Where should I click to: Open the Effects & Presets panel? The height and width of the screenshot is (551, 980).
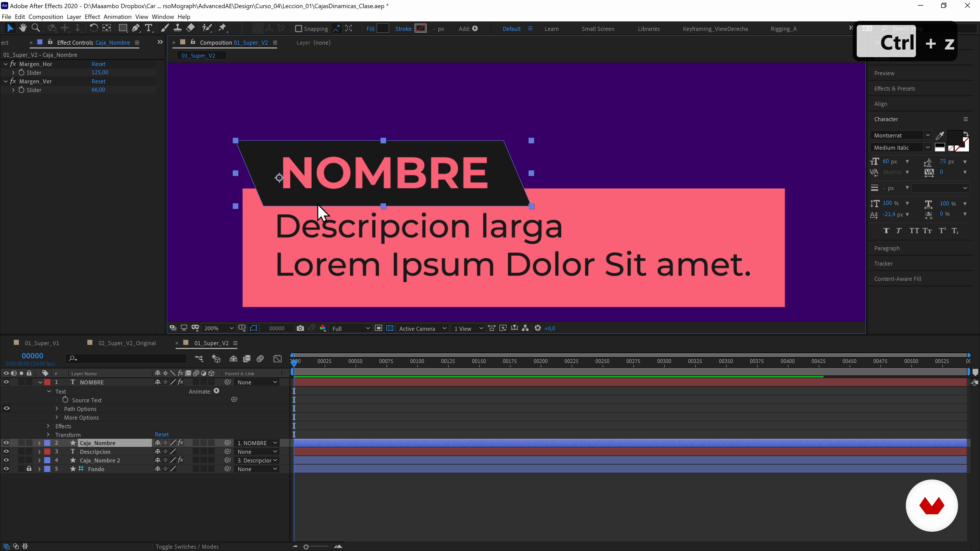[895, 89]
